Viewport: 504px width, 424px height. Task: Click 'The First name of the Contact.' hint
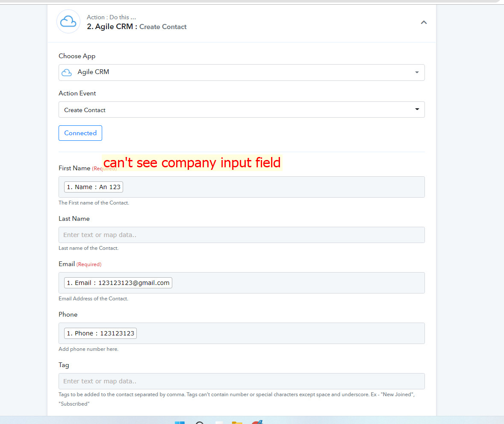coord(94,203)
